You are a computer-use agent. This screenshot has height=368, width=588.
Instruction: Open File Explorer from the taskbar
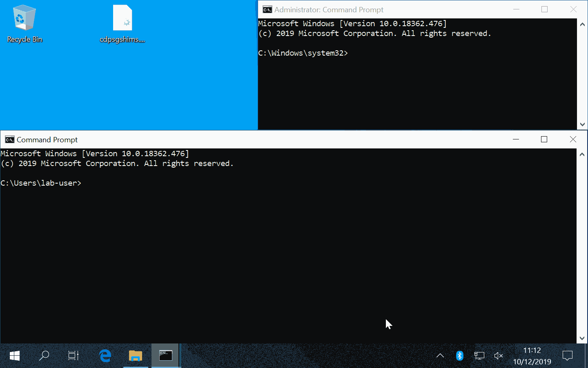pyautogui.click(x=136, y=356)
